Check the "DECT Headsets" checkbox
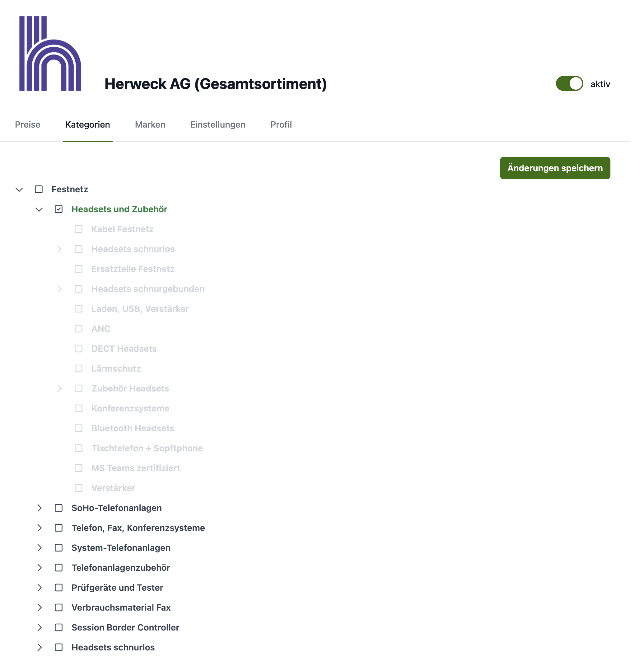The height and width of the screenshot is (661, 644). click(x=78, y=349)
